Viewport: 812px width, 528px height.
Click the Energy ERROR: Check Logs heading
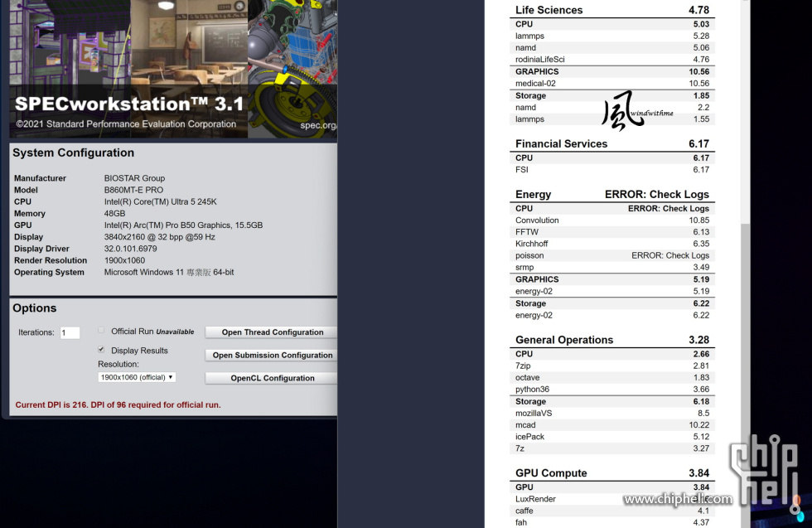point(612,194)
